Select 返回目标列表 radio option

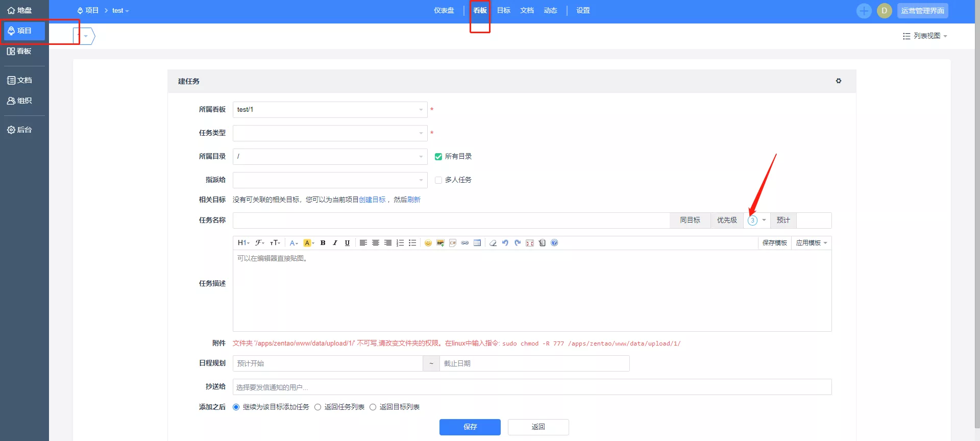[x=373, y=407]
